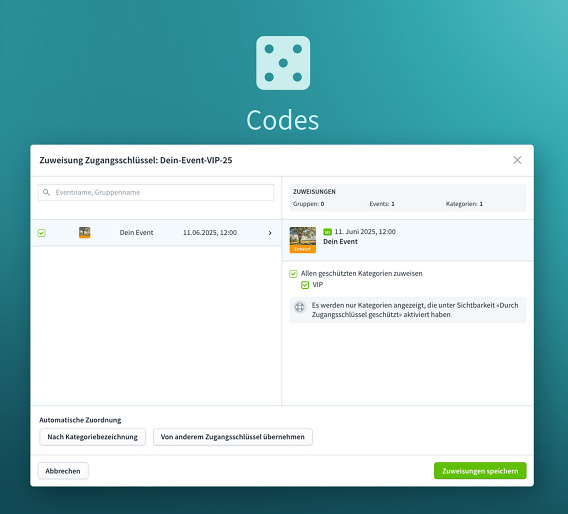Select the Dein Event list entry name

coord(136,233)
